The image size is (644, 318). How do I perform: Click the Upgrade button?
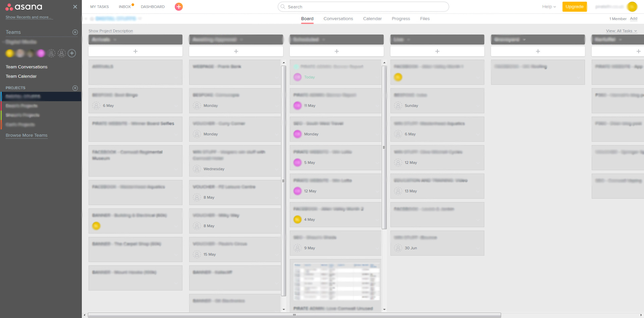point(575,6)
